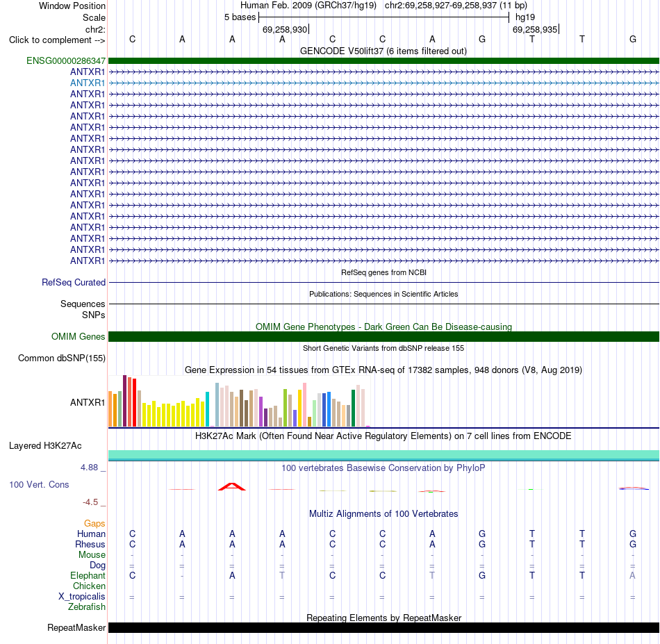660x644 pixels.
Task: Click the Chicken species label
Action: 89,586
